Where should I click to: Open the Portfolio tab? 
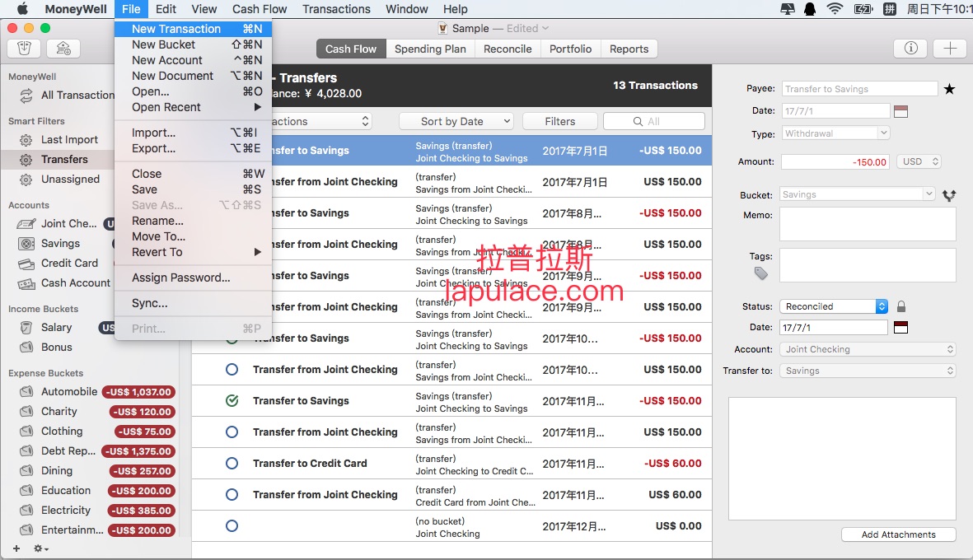570,49
